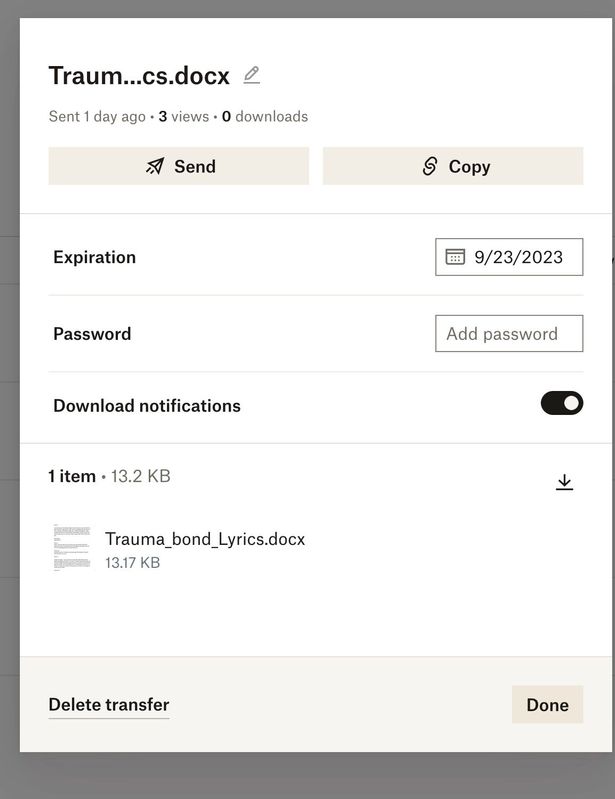Click the 1 item header text
Viewport: 615px width, 799px height.
tap(72, 477)
